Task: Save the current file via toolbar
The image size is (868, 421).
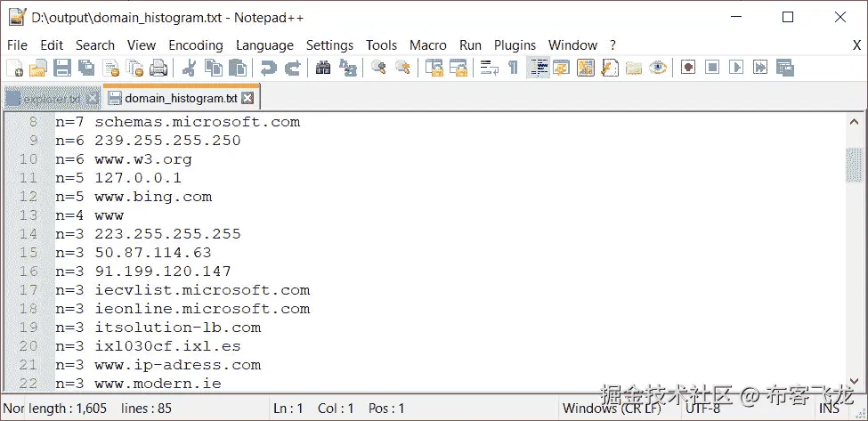Action: (x=62, y=68)
